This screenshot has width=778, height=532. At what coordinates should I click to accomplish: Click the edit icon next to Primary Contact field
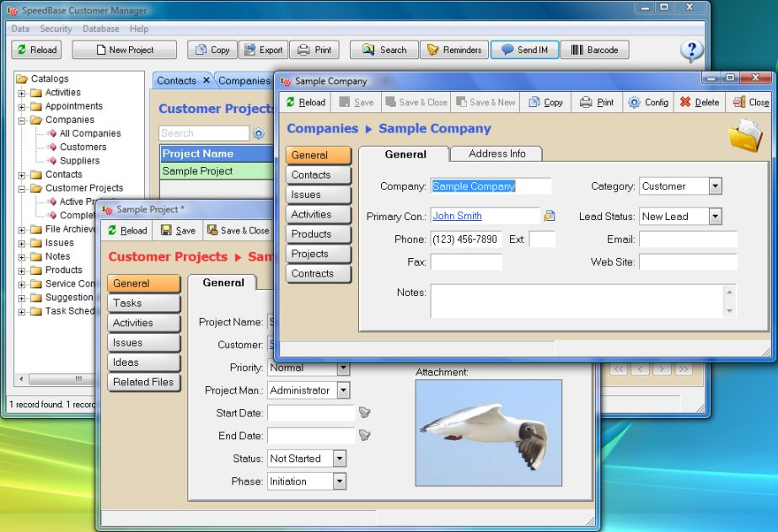point(550,216)
